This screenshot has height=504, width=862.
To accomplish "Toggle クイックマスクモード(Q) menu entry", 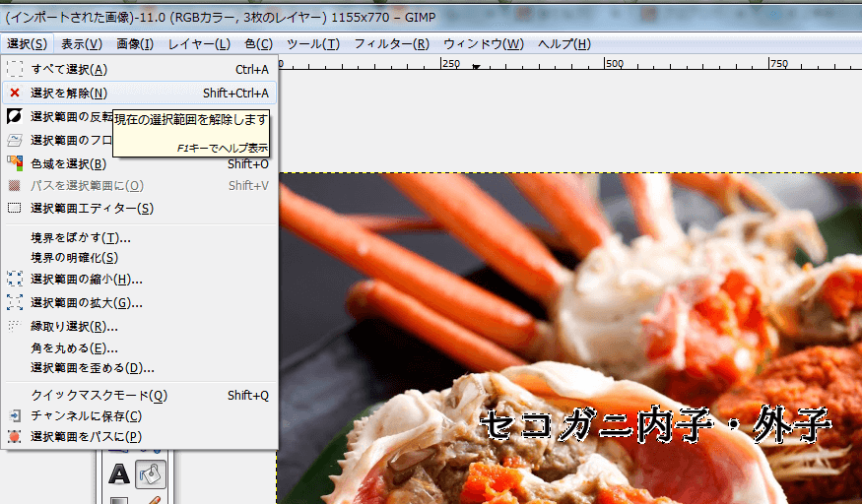I will [x=139, y=395].
